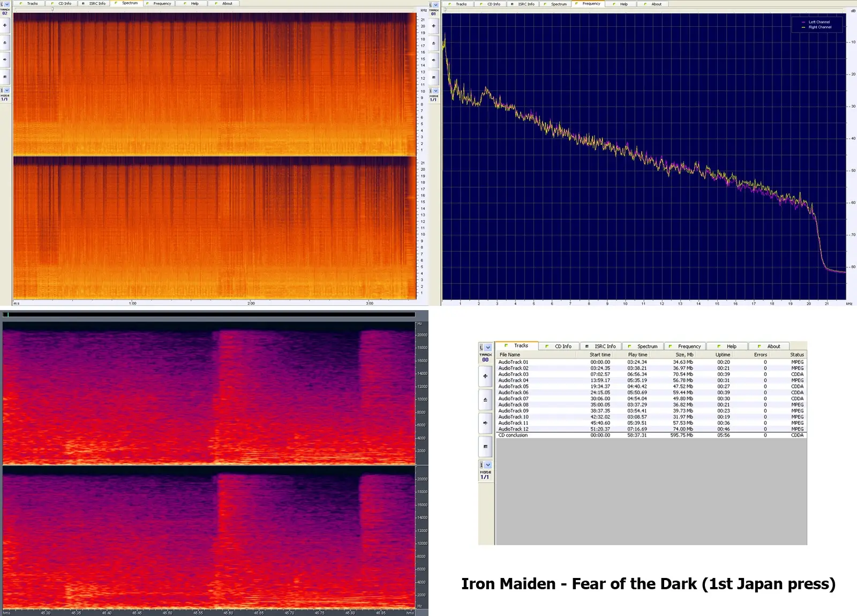Image resolution: width=857 pixels, height=616 pixels.
Task: Open About tab above the track list
Action: (x=769, y=347)
